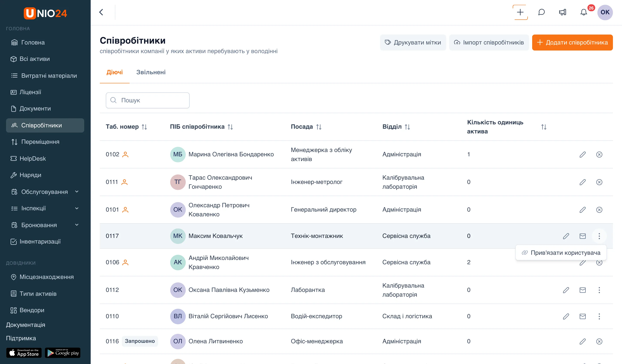Open more options for Оксана Павлівна Кузьменко
Image resolution: width=622 pixels, height=364 pixels.
pyautogui.click(x=599, y=290)
